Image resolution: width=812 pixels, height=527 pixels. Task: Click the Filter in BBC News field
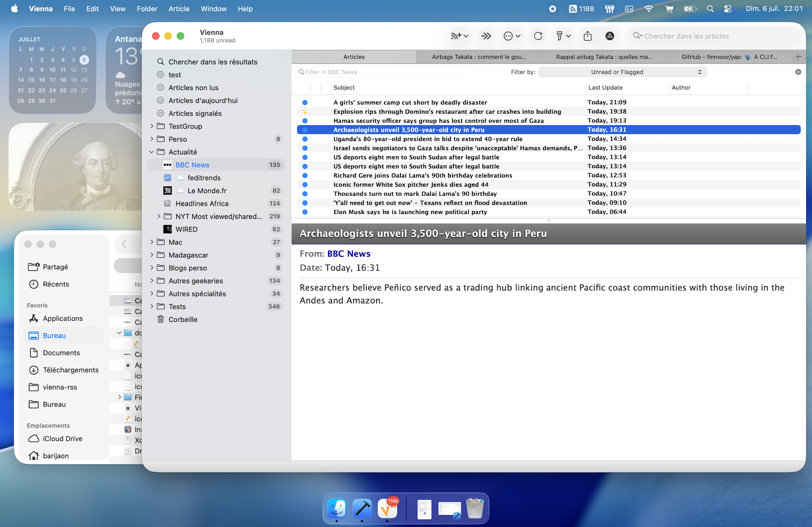click(377, 72)
